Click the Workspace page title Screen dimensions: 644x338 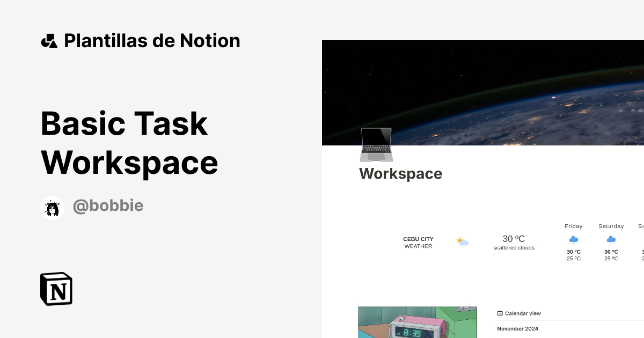[x=400, y=173]
